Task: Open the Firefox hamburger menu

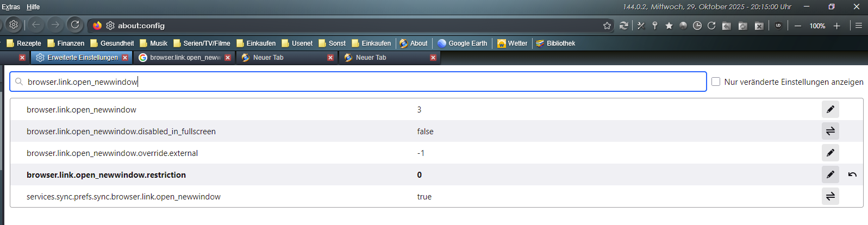Action: (859, 26)
